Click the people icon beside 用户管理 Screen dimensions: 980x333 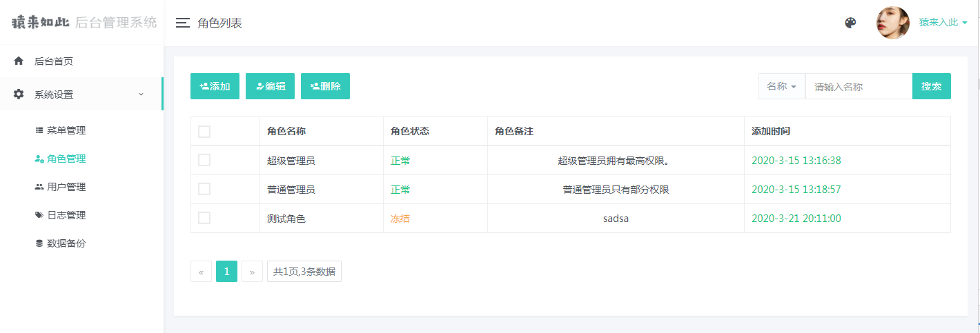coord(39,187)
